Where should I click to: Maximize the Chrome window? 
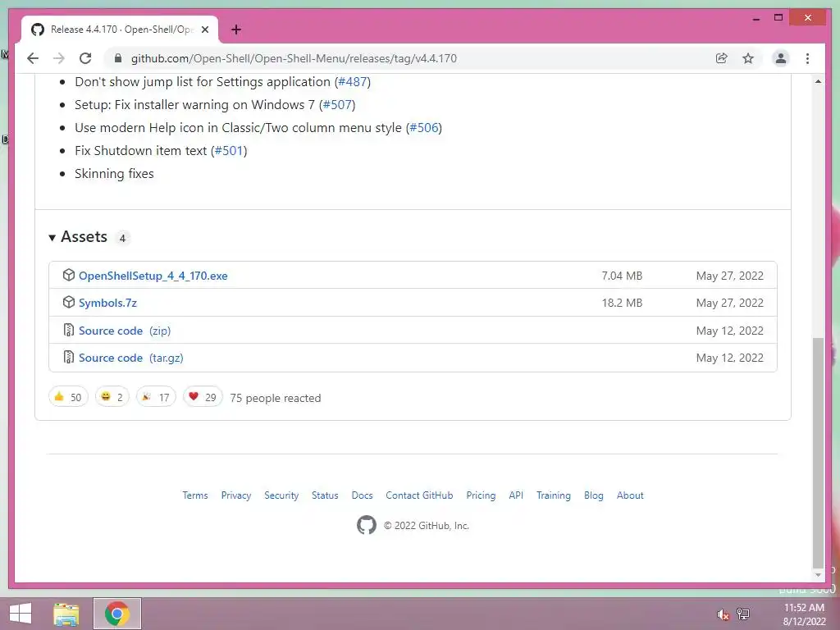coord(778,18)
